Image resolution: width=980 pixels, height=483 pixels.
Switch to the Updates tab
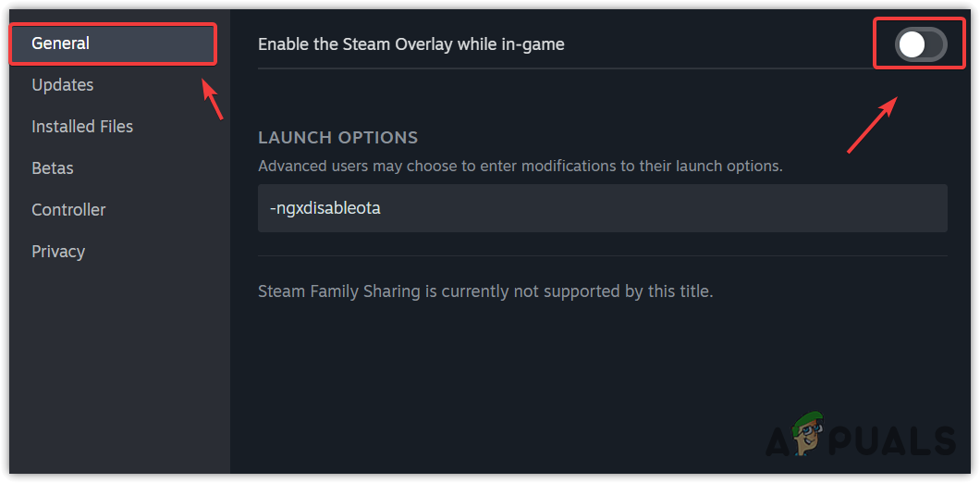[63, 85]
